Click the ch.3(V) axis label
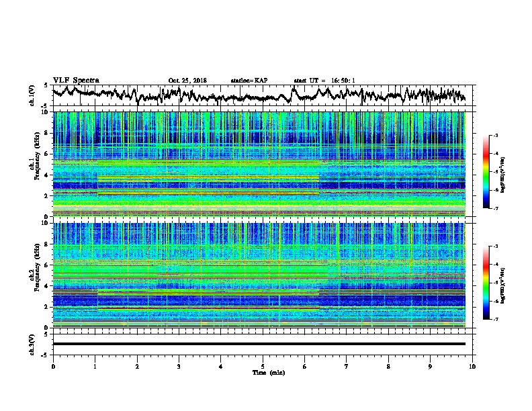This screenshot has height=411, width=532. [32, 345]
